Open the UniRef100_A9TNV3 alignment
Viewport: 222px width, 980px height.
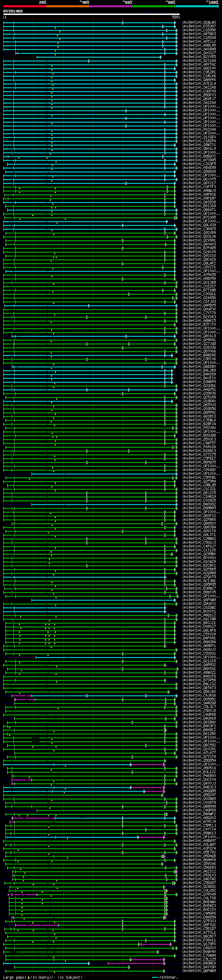coord(199,34)
